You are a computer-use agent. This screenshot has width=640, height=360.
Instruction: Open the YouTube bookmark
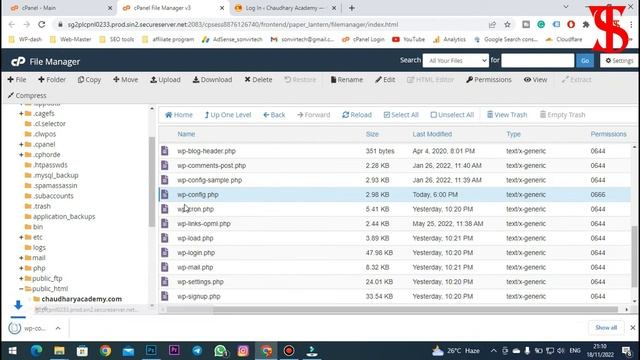click(409, 40)
